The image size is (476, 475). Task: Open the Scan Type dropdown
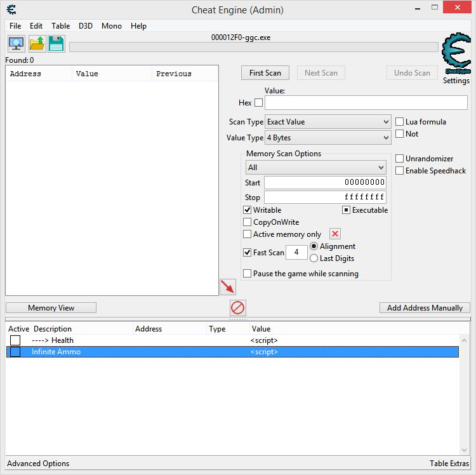coord(328,122)
